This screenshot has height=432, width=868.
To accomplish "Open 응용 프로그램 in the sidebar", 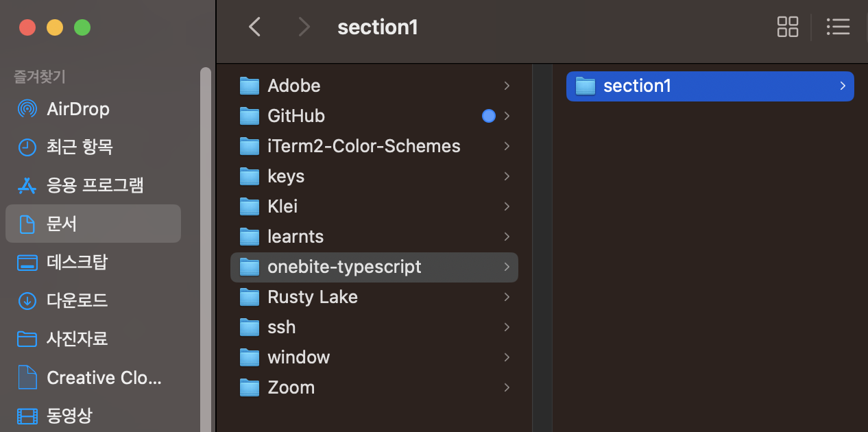I will pos(93,185).
